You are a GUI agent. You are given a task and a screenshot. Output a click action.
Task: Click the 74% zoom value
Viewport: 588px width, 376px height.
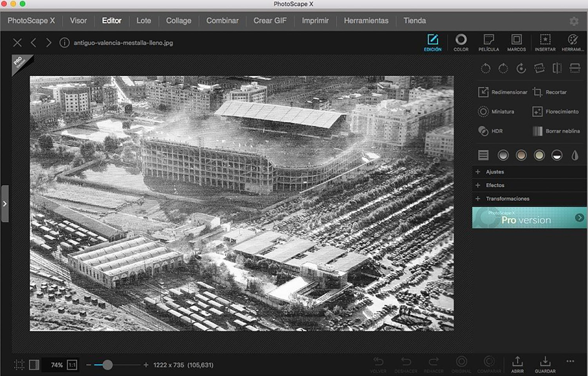(57, 365)
